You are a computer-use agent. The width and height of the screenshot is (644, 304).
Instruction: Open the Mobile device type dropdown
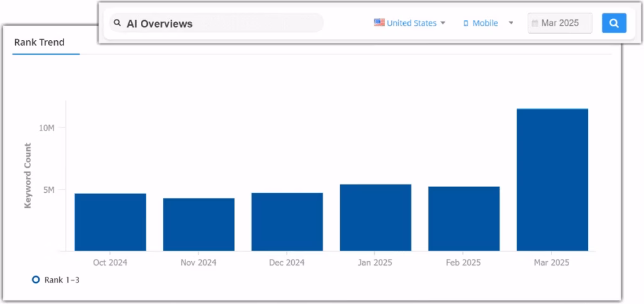(x=485, y=23)
